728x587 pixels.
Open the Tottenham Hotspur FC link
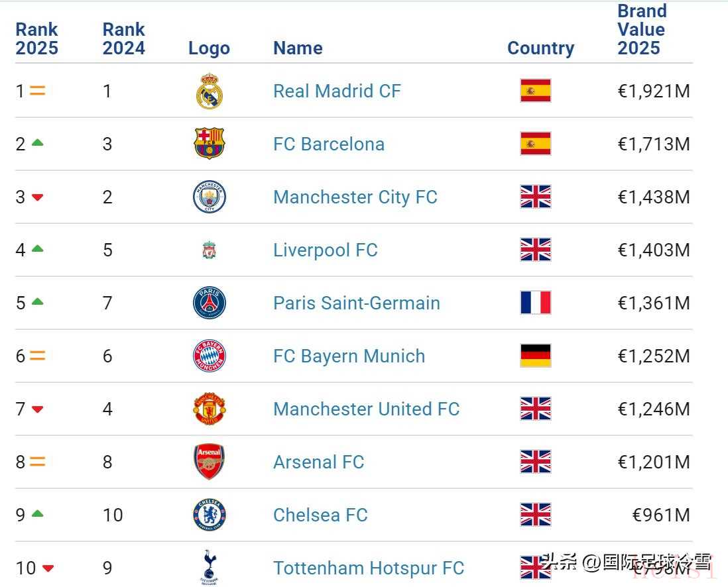pos(369,568)
